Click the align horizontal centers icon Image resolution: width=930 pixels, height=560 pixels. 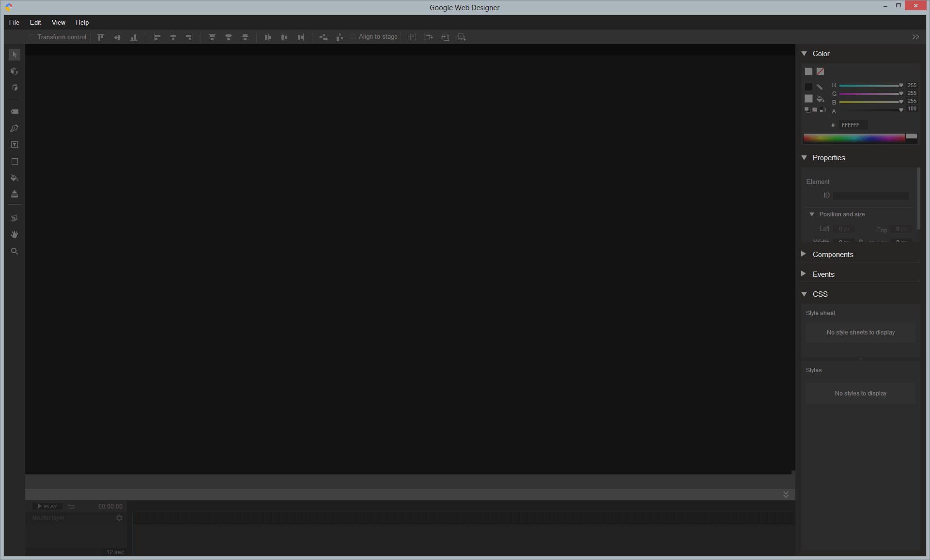[173, 37]
